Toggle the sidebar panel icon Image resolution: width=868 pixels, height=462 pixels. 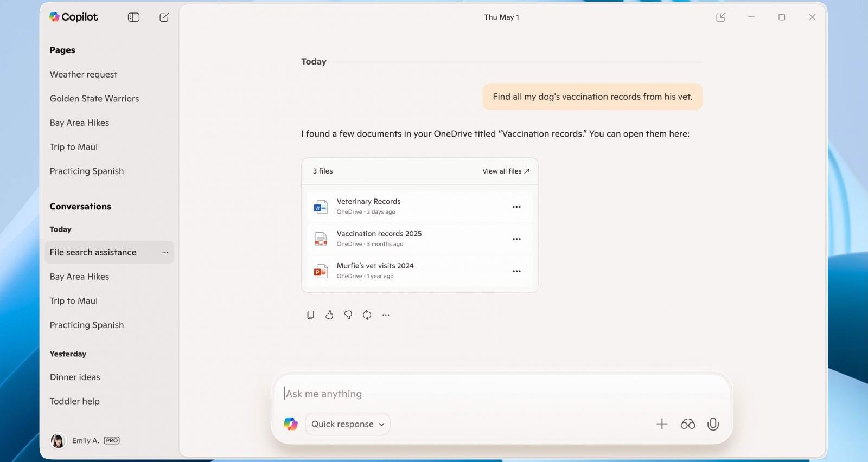133,17
